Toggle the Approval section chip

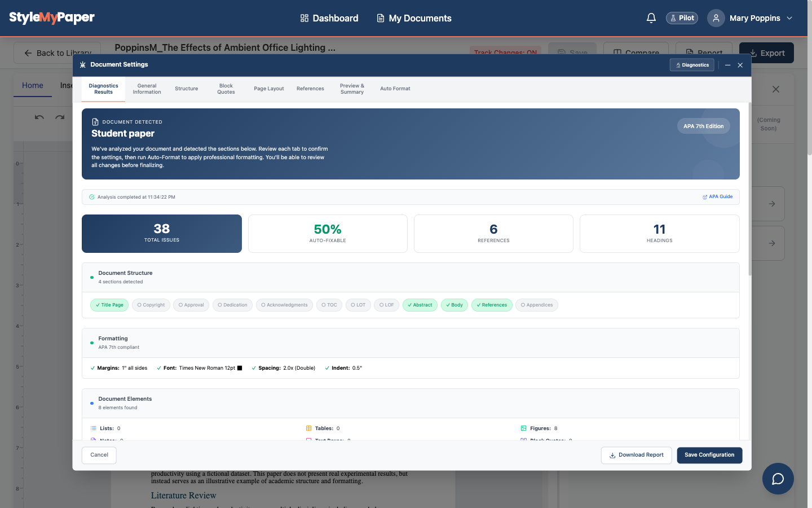click(x=191, y=305)
